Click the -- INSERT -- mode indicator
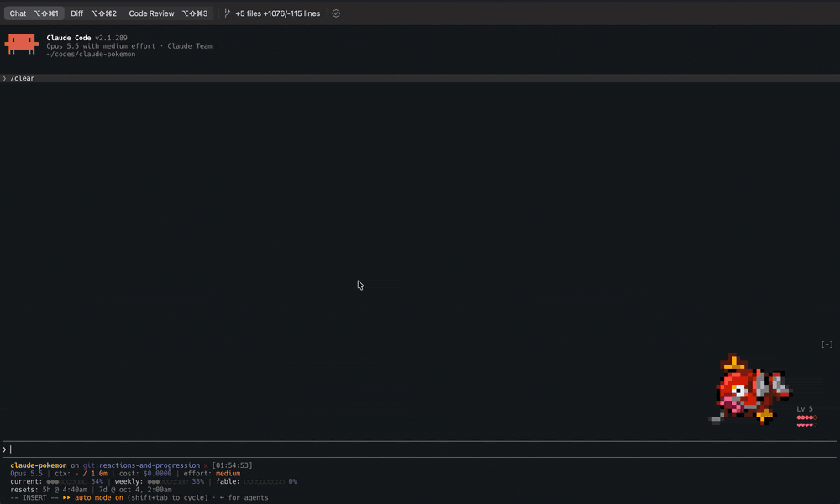Image resolution: width=840 pixels, height=504 pixels. 34,497
